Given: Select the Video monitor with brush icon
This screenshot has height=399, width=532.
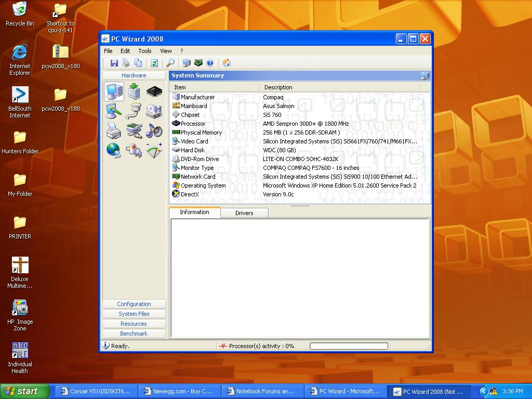Looking at the screenshot, I should [x=114, y=111].
